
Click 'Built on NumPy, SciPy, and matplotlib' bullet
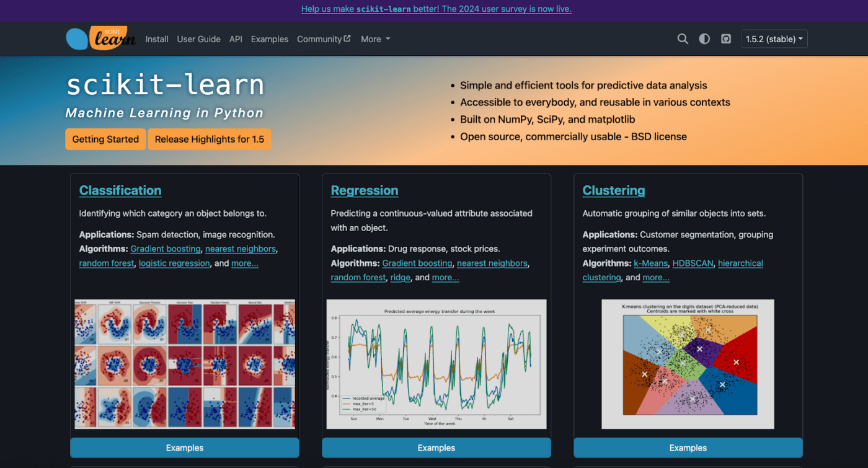(x=547, y=120)
